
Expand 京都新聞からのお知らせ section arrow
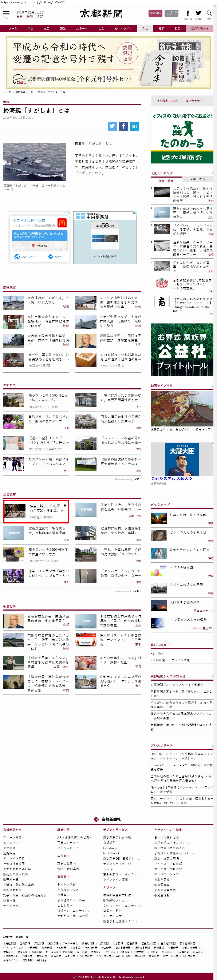[212, 676]
